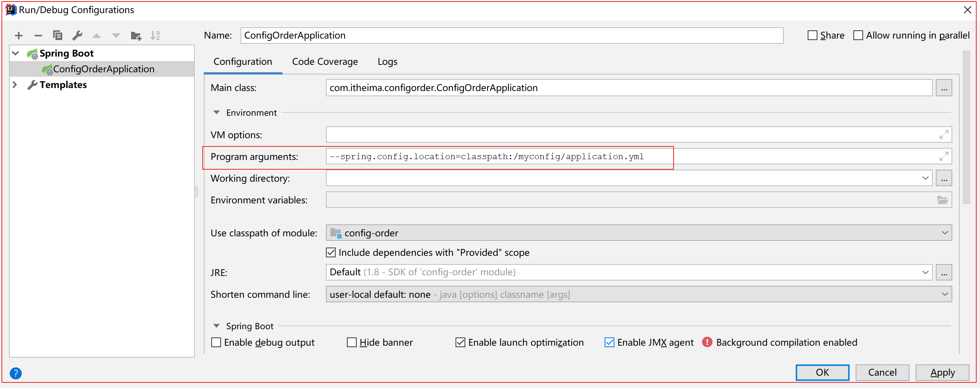980x388 pixels.
Task: Remove the selected configuration with minus icon
Action: pos(38,36)
